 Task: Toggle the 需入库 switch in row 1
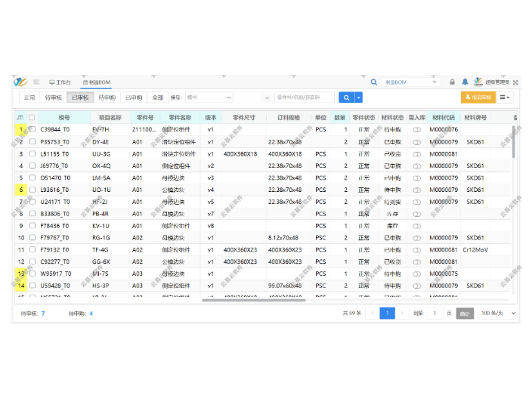coord(416,129)
